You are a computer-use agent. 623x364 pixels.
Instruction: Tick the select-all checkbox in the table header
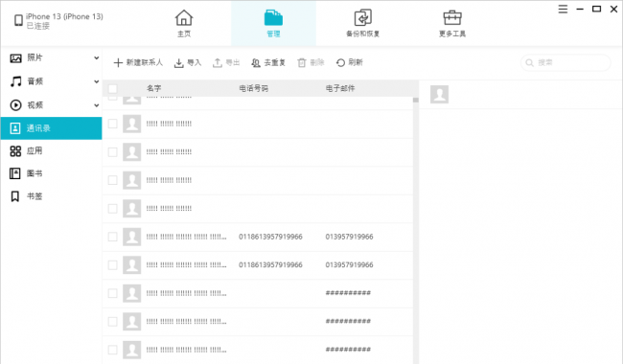113,88
